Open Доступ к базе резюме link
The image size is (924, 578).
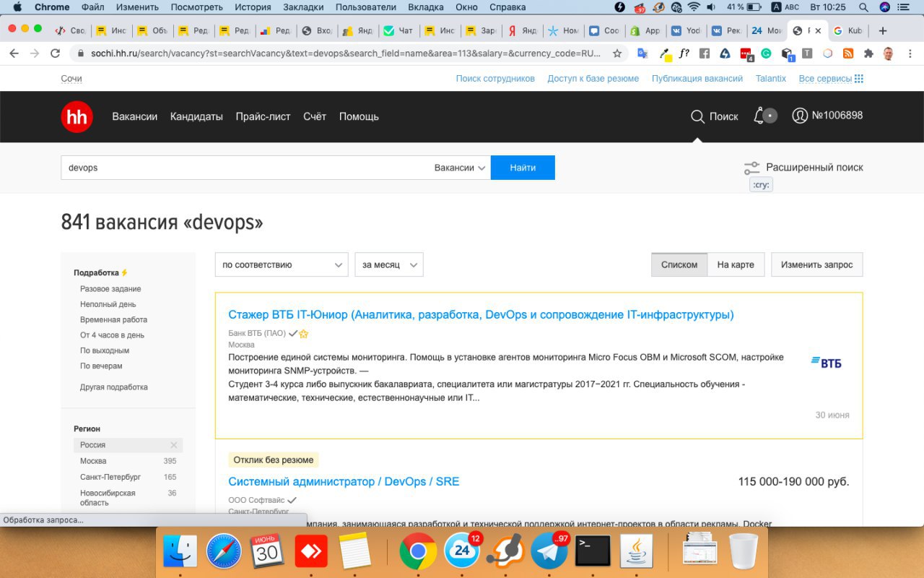point(593,79)
